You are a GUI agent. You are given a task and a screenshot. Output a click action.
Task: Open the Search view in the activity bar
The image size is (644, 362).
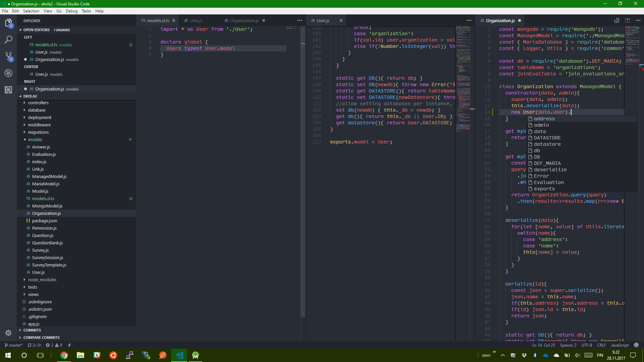pos(8,40)
